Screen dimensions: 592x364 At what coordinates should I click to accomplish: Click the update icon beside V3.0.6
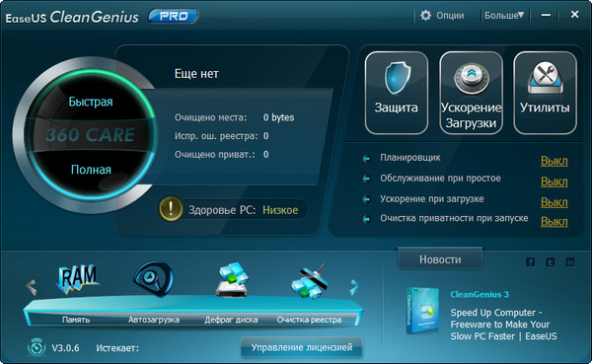37,347
